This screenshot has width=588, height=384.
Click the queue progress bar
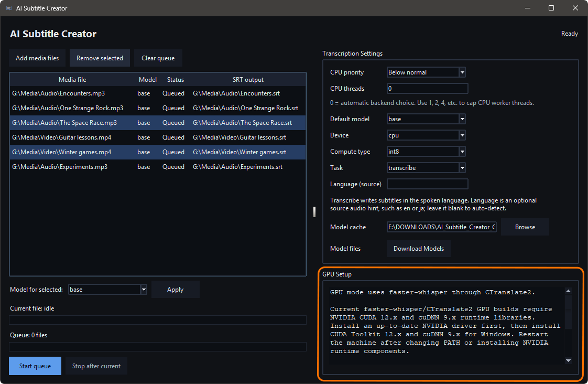158,347
